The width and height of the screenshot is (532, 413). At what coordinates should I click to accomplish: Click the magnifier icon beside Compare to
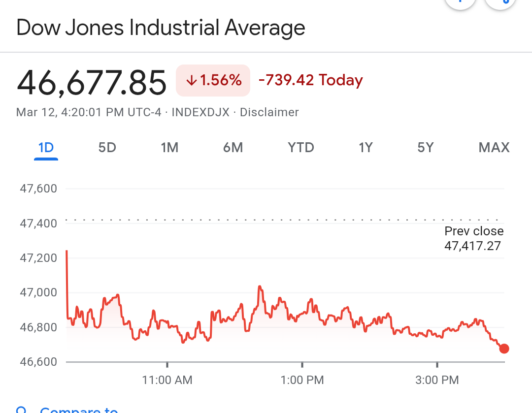click(x=22, y=410)
